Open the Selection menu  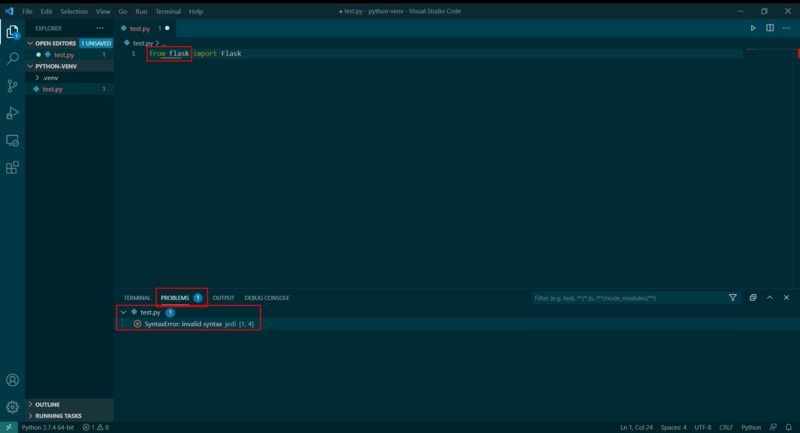click(x=74, y=11)
